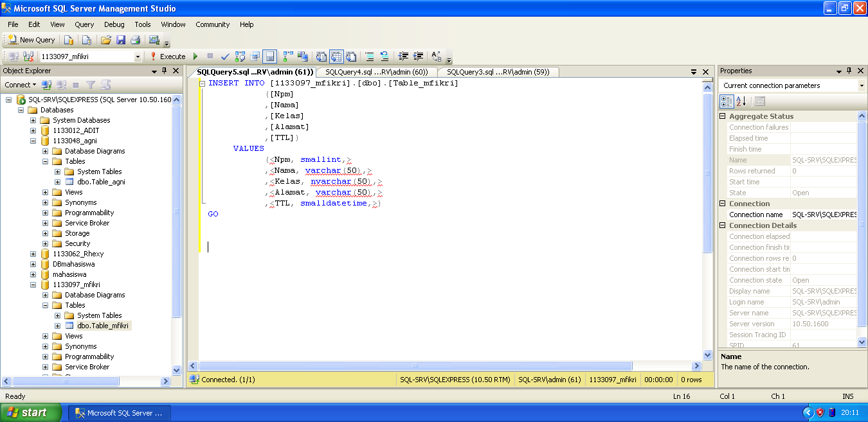Click the red security shield tray icon
The width and height of the screenshot is (868, 422).
coord(820,412)
